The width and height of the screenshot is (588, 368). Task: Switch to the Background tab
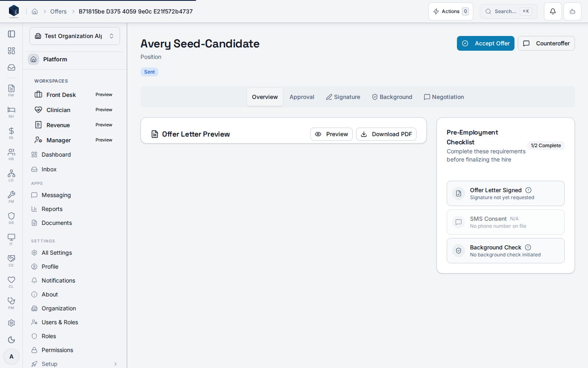point(392,97)
